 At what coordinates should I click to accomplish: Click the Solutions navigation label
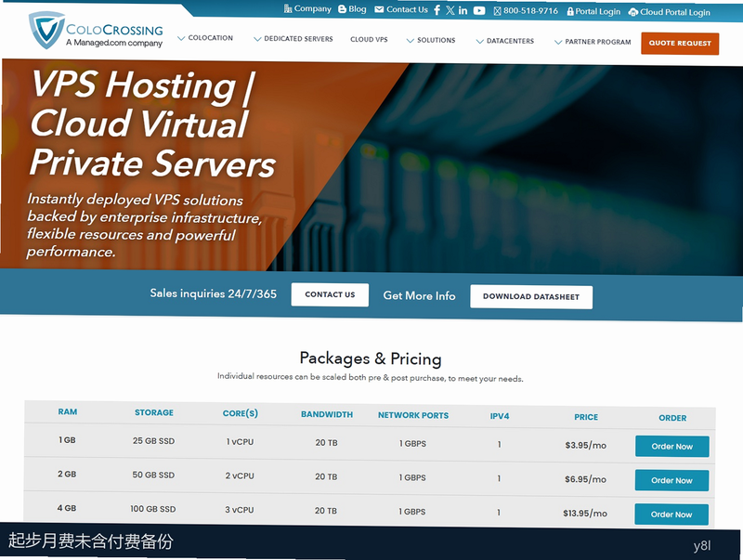(x=436, y=40)
